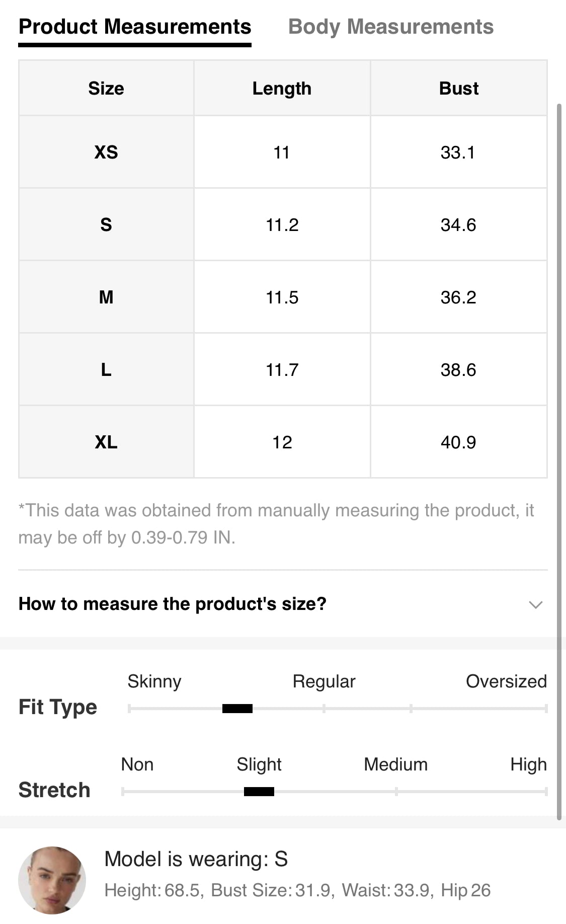Click the Oversized fit label
This screenshot has height=924, width=566.
coord(506,681)
